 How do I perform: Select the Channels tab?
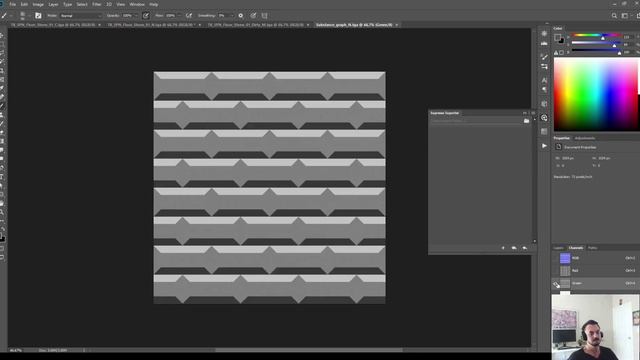[x=576, y=248]
